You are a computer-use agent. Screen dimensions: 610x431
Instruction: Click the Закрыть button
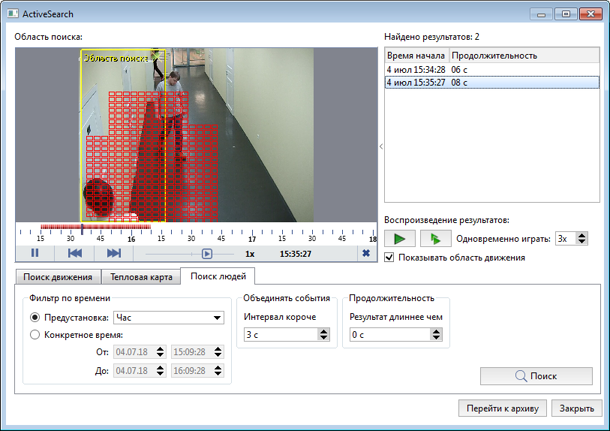click(x=577, y=409)
